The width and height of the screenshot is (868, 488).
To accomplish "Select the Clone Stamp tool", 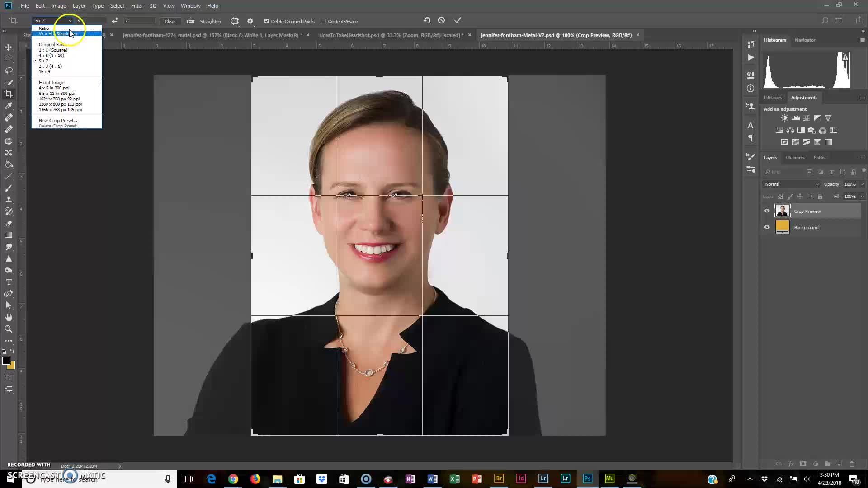I will 9,200.
